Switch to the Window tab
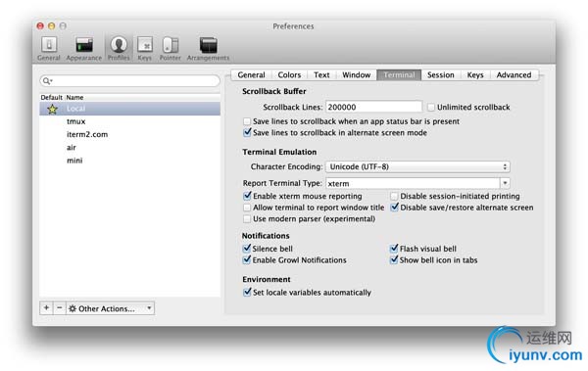 357,75
